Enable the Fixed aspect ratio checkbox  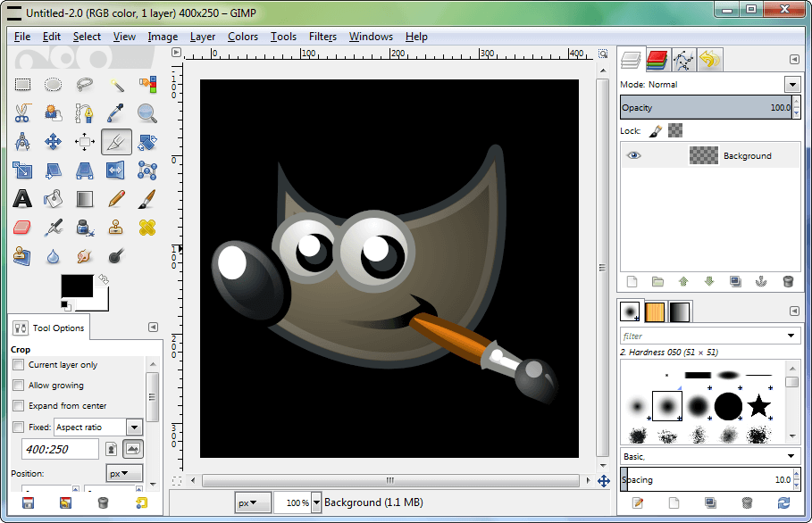[18, 428]
